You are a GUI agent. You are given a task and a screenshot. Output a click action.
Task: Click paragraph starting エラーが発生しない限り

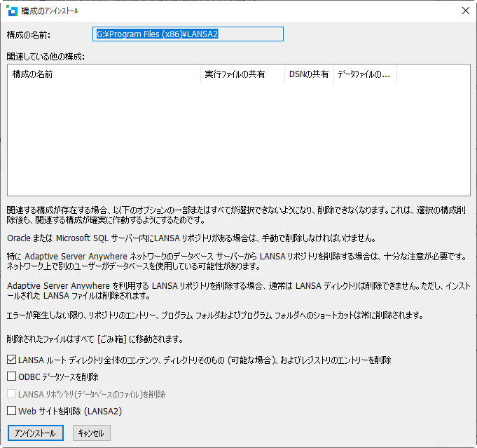tap(215, 315)
